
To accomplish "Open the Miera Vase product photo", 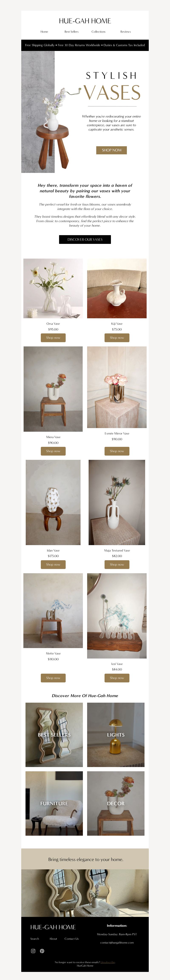I will 53,389.
